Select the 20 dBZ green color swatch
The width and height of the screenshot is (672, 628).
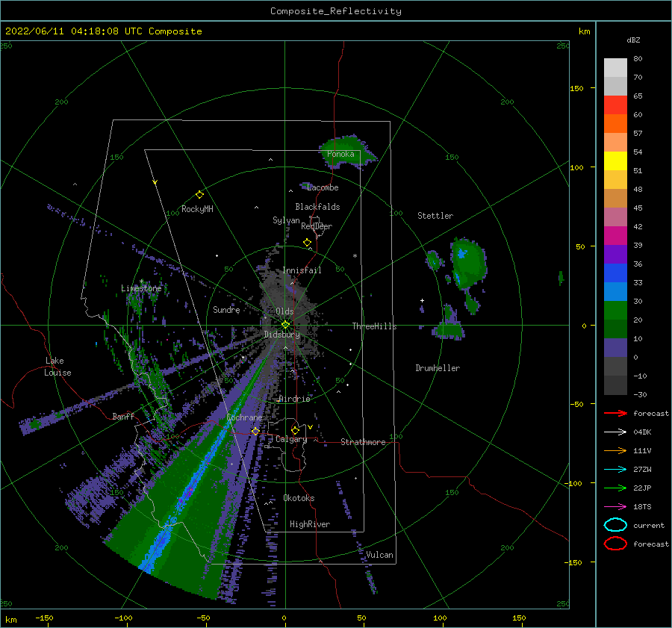coord(615,311)
